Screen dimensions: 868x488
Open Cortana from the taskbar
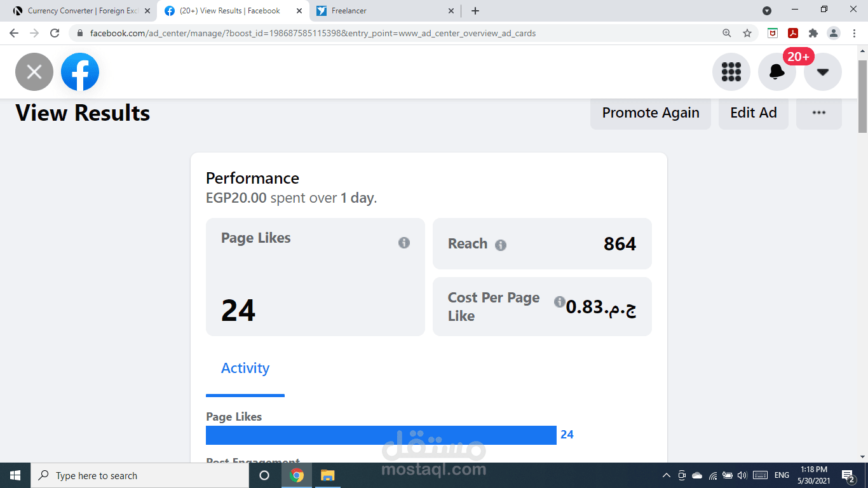264,475
